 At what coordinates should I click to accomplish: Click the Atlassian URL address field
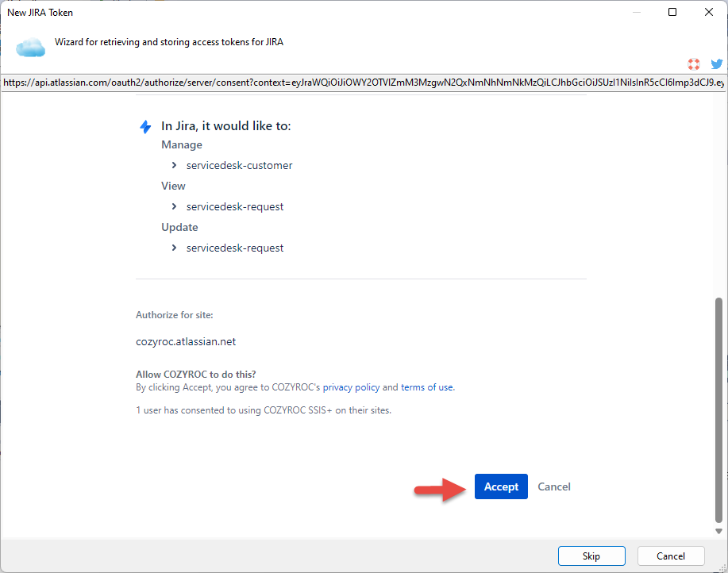pyautogui.click(x=363, y=83)
